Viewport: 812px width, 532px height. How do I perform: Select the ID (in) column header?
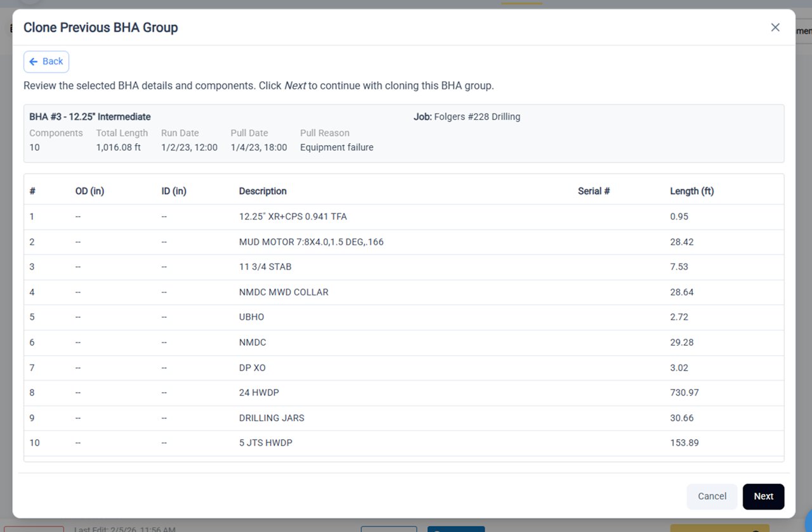tap(174, 191)
